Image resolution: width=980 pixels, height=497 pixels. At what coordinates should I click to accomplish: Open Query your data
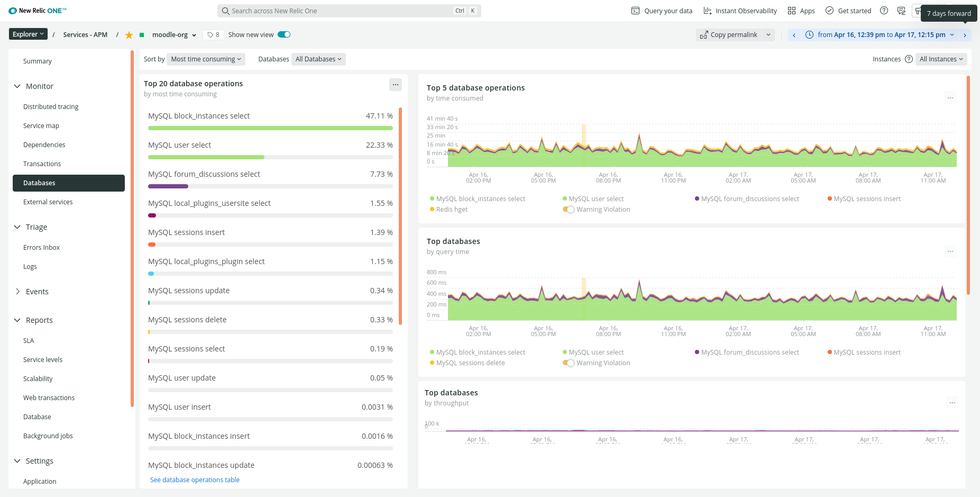pyautogui.click(x=662, y=11)
